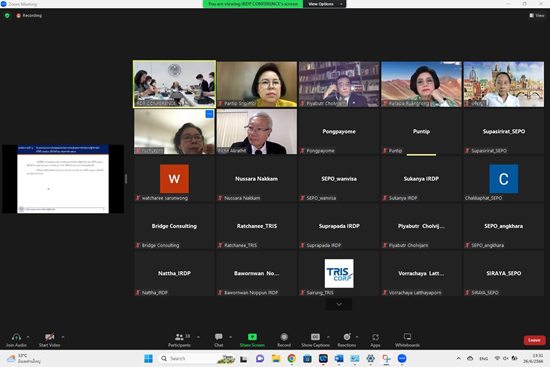This screenshot has height=367, width=550.
Task: Open Zoom from the taskbar
Action: tap(402, 359)
